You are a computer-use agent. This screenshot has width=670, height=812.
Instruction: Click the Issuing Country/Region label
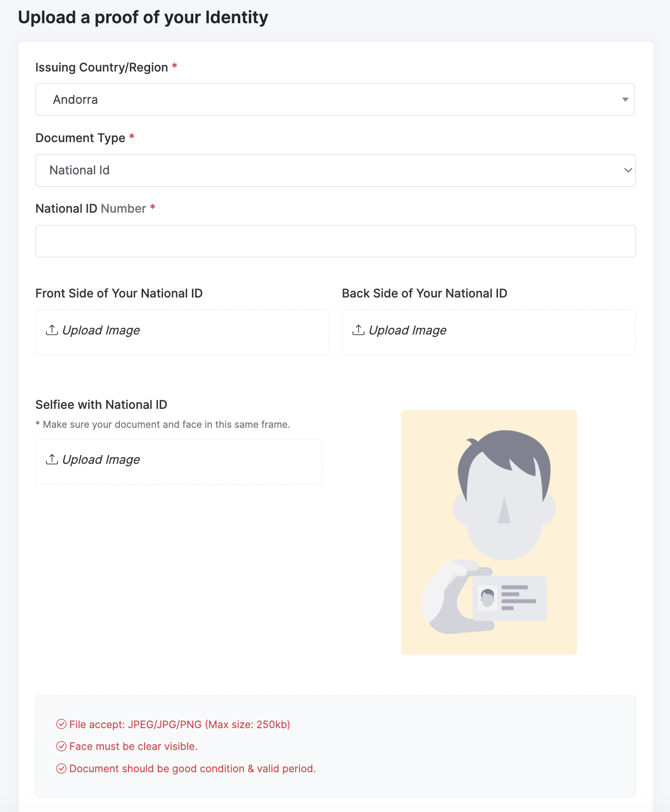click(x=101, y=67)
